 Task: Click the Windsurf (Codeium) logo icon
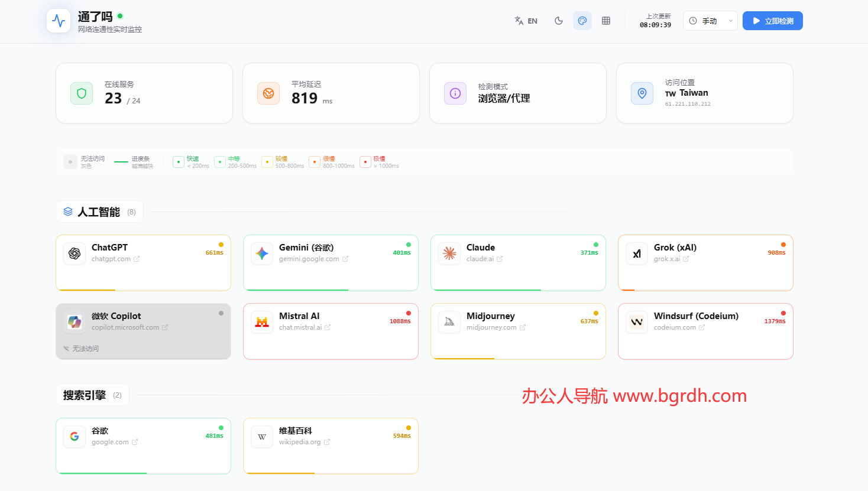tap(637, 322)
